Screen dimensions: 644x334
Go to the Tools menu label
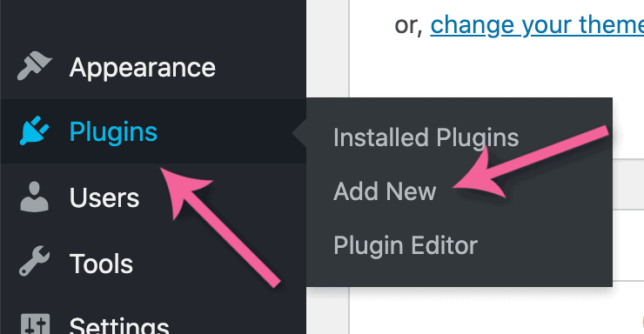point(102,263)
